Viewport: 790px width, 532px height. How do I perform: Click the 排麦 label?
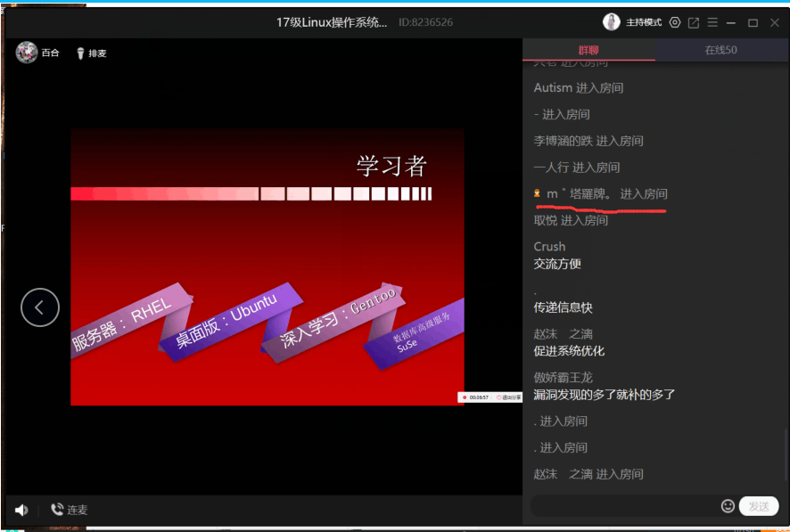click(x=97, y=53)
